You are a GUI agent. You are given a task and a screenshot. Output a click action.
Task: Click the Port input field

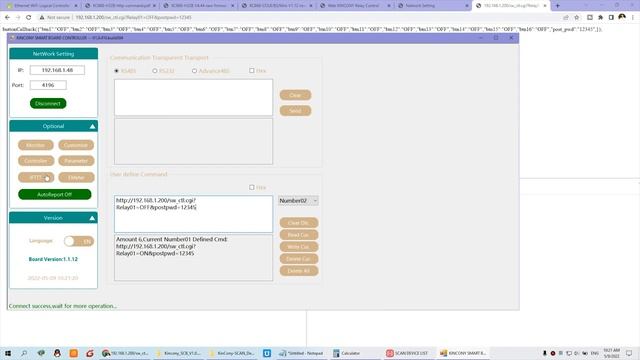(48, 85)
